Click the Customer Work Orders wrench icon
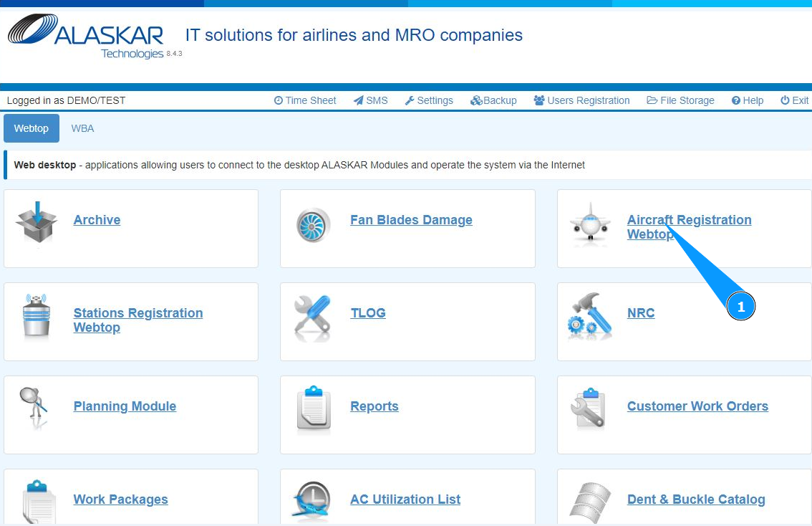Viewport: 812px width, 526px height. coord(589,408)
